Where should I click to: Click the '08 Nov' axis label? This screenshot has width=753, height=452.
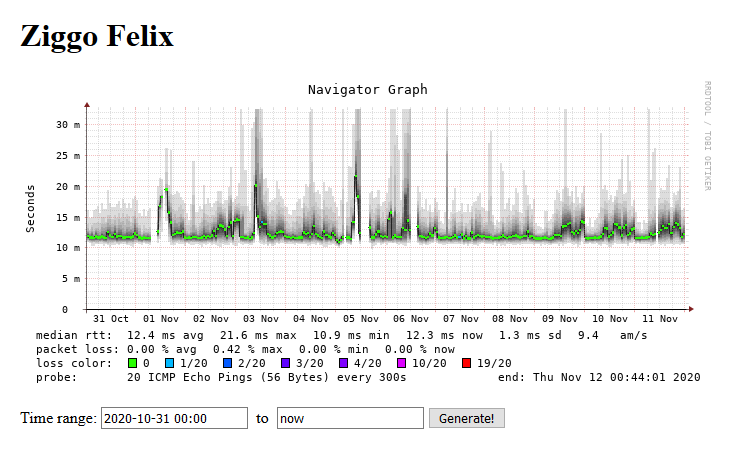point(510,318)
